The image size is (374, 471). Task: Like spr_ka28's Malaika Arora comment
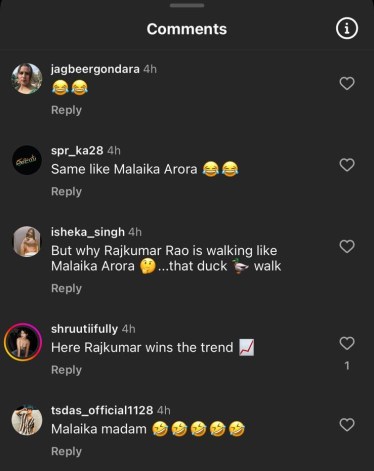coord(347,165)
